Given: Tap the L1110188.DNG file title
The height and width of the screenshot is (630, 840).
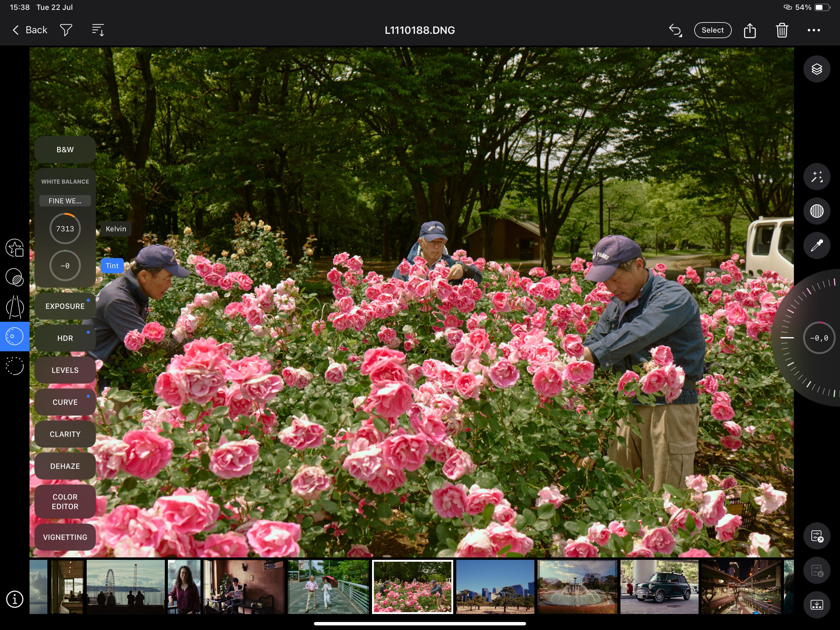Looking at the screenshot, I should pos(420,30).
